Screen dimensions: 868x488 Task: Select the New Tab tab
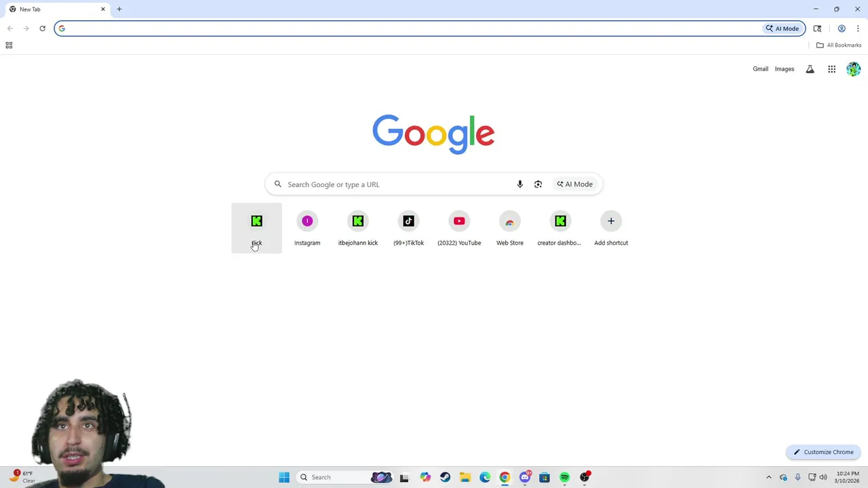(x=57, y=9)
